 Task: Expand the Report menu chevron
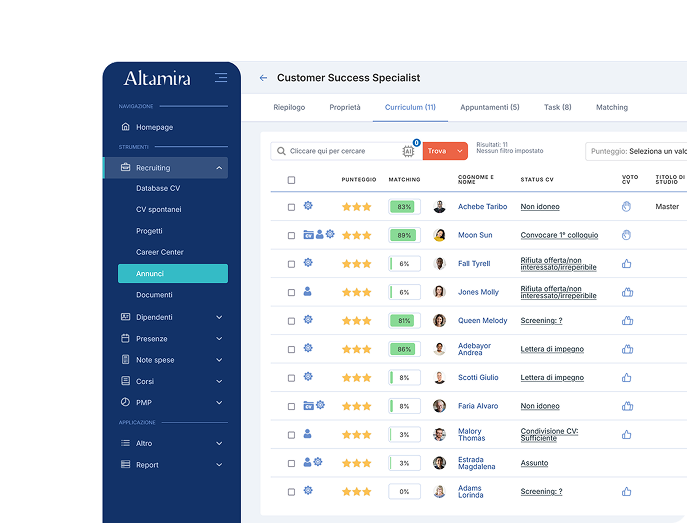pos(219,465)
